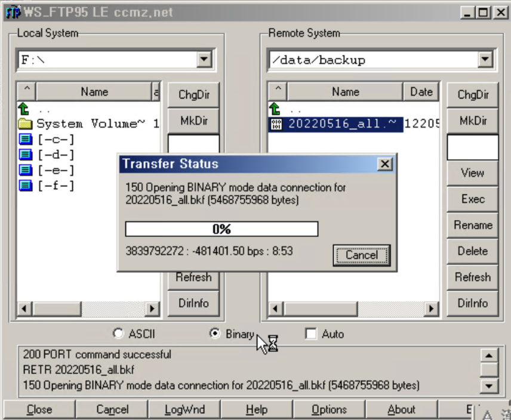Click the remote file mask input field
Image resolution: width=511 pixels, height=420 pixels.
[473, 147]
